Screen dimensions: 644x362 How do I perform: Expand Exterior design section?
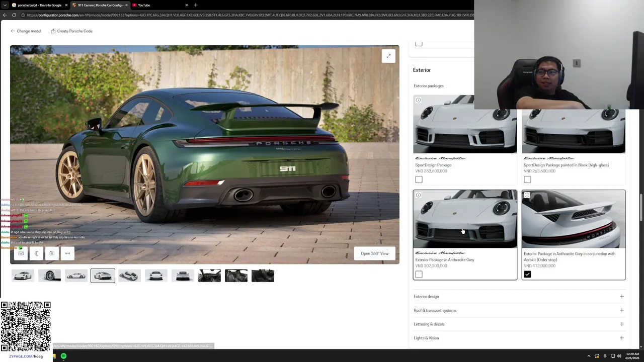coord(519,297)
